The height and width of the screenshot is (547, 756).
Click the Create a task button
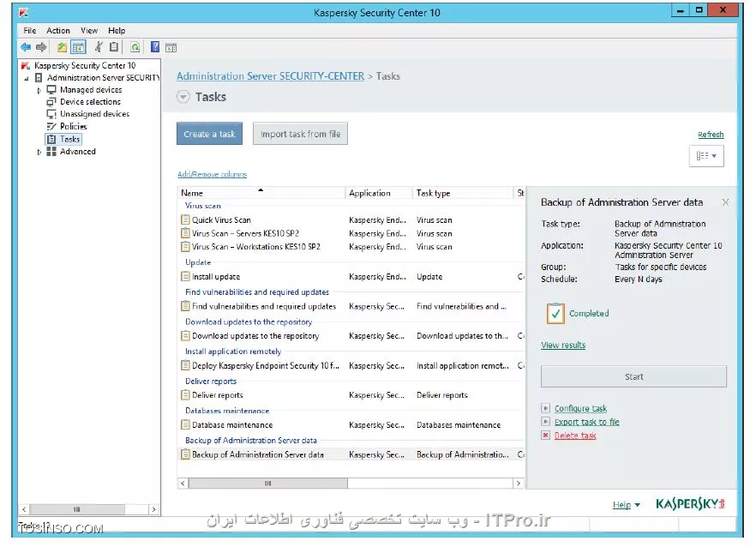[x=209, y=134]
